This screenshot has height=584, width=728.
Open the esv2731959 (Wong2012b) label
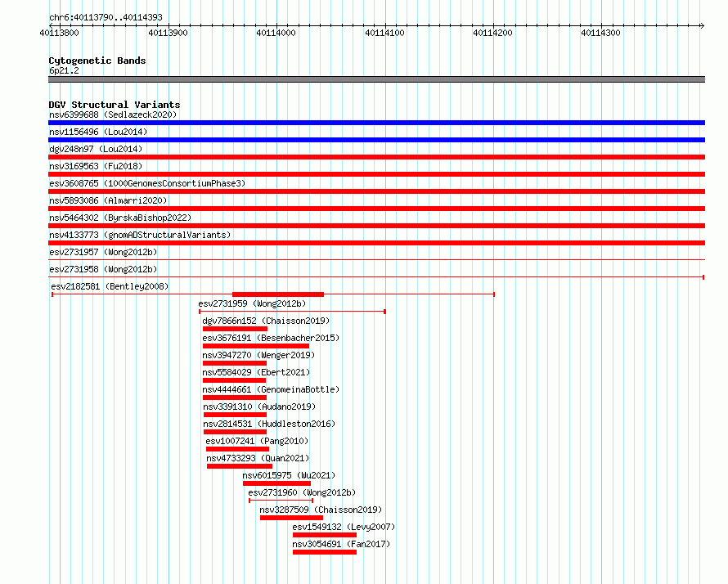[x=252, y=303]
